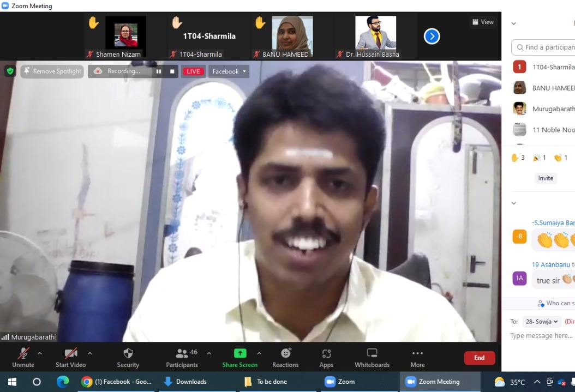Open Whiteboards
This screenshot has height=392, width=575.
(x=372, y=358)
